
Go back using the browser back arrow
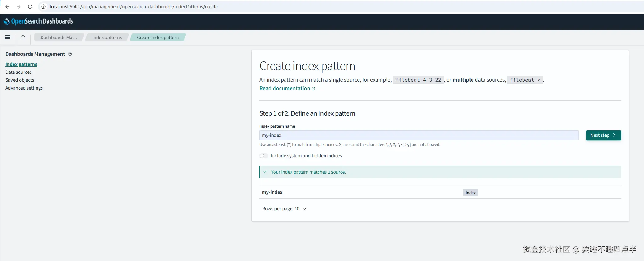(7, 7)
